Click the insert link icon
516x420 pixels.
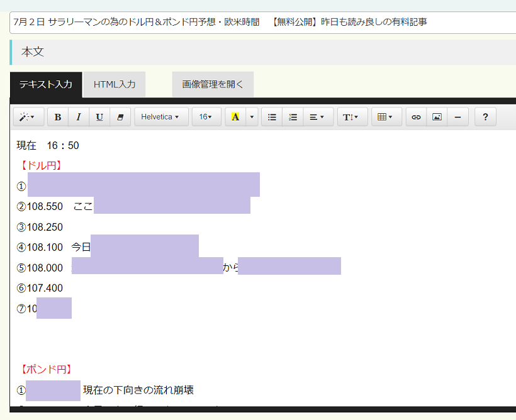pyautogui.click(x=417, y=117)
